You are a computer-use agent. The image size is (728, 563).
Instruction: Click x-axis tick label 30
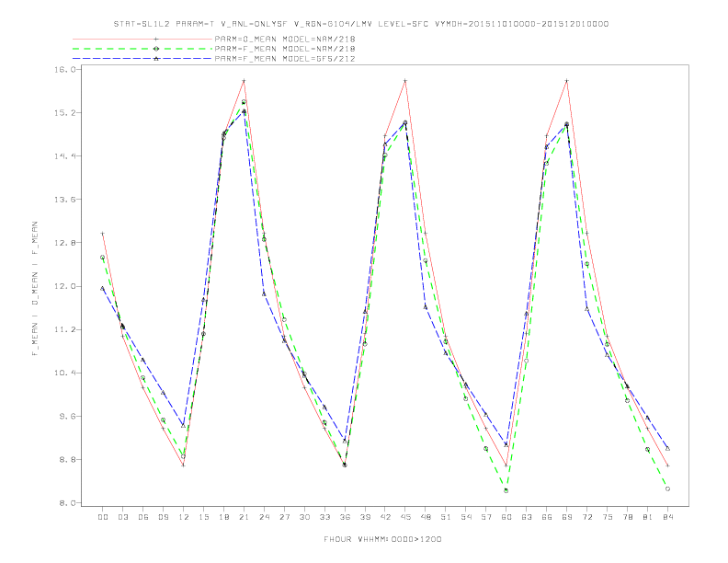(304, 517)
